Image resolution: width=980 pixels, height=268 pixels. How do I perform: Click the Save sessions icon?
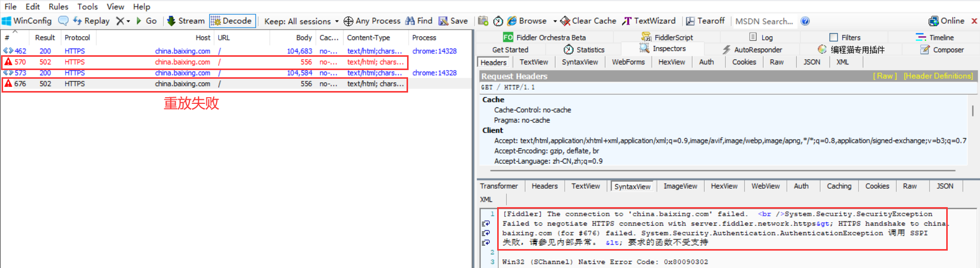click(x=443, y=21)
